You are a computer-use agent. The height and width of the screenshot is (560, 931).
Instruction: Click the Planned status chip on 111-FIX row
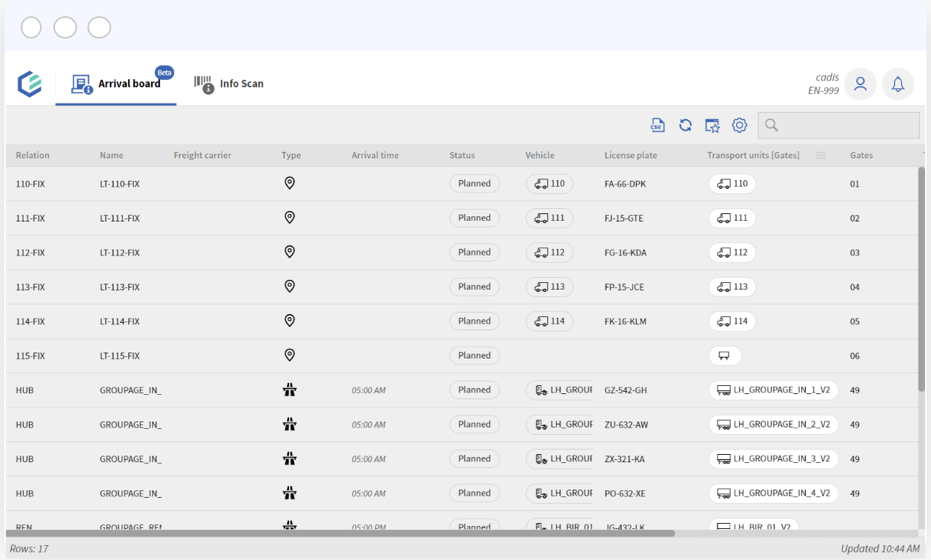[x=474, y=218]
